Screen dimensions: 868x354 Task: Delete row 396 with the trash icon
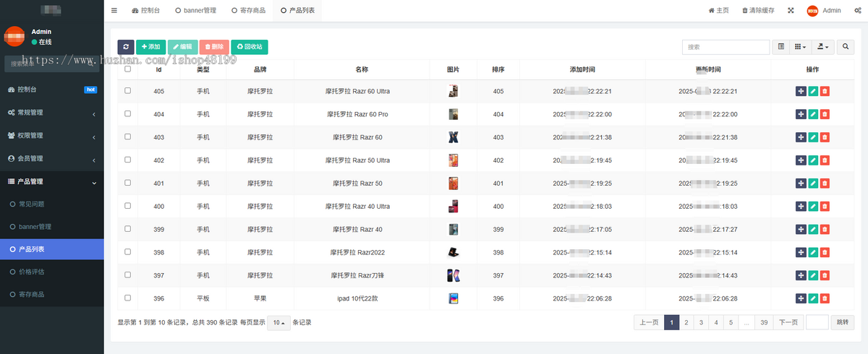click(825, 298)
